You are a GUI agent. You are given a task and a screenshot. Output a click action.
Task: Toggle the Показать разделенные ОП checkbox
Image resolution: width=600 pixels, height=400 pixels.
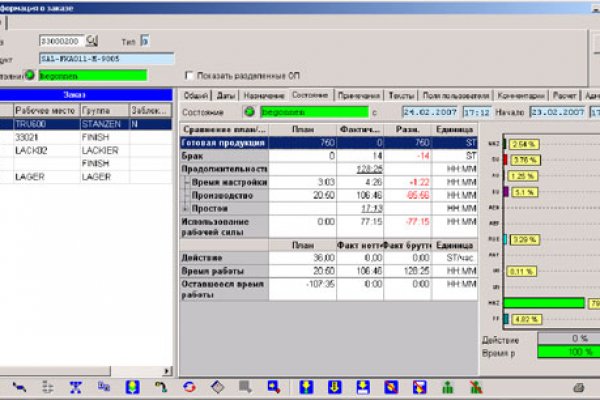[x=190, y=75]
